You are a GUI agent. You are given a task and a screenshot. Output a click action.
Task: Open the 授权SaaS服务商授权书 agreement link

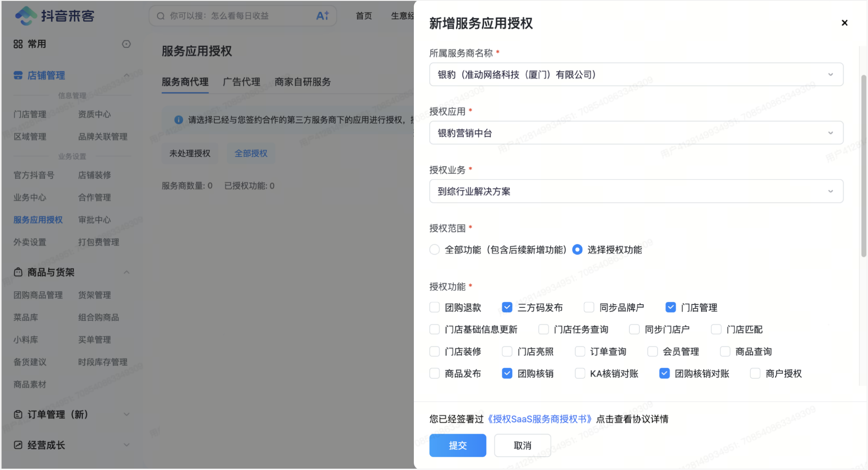[540, 419]
